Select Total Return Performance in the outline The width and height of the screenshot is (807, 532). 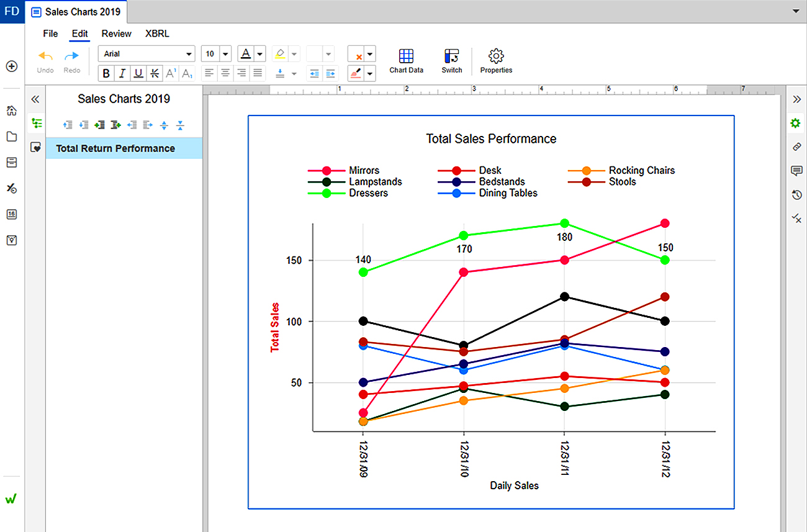115,148
